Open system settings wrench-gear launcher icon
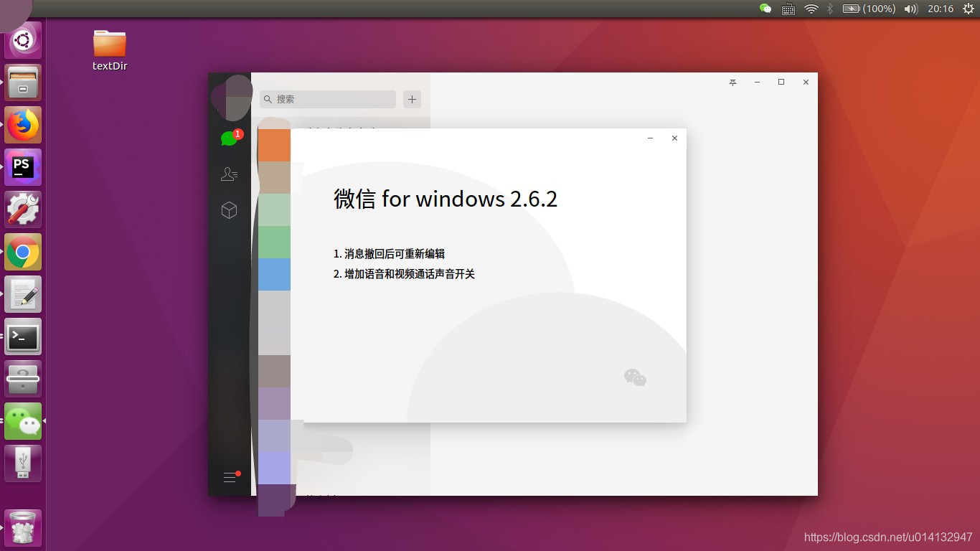980x551 pixels. click(x=23, y=209)
